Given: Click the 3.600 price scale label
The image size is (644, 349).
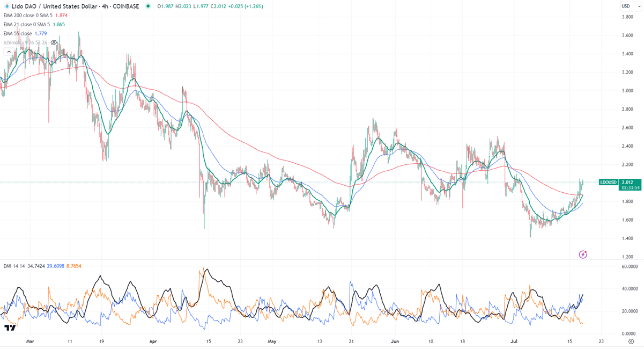Looking at the screenshot, I should [x=627, y=35].
